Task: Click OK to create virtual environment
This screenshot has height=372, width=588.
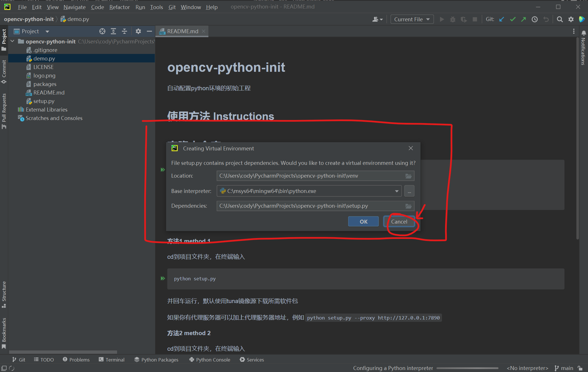Action: (363, 222)
